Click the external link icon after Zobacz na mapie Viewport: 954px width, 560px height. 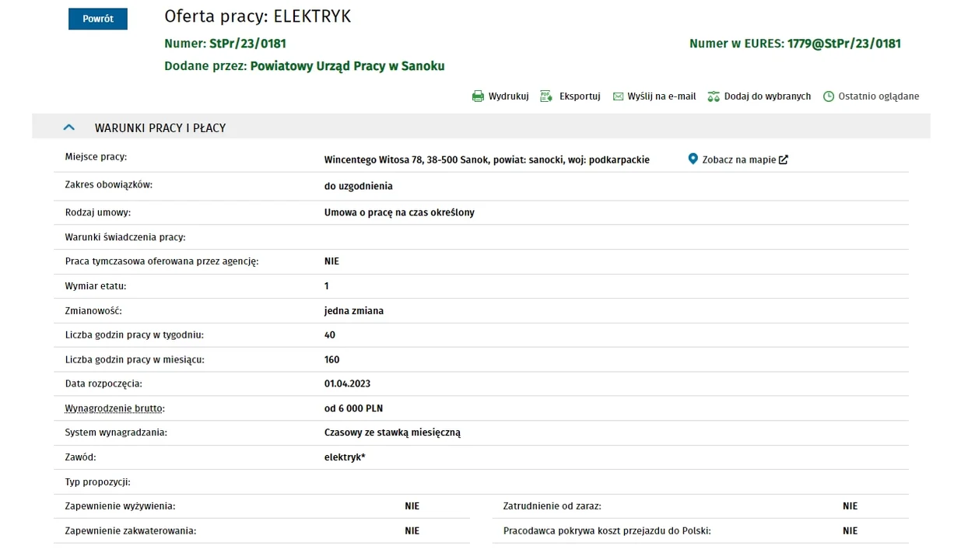784,160
